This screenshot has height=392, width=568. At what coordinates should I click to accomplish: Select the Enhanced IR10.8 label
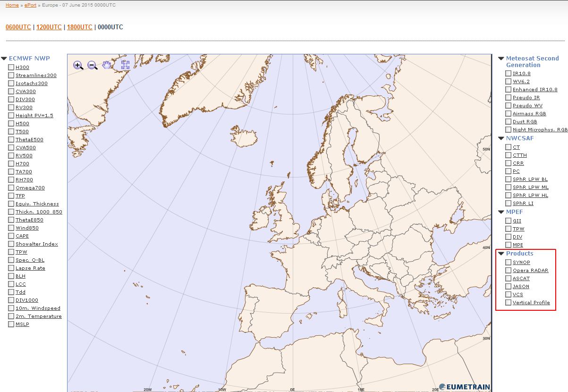pyautogui.click(x=535, y=90)
